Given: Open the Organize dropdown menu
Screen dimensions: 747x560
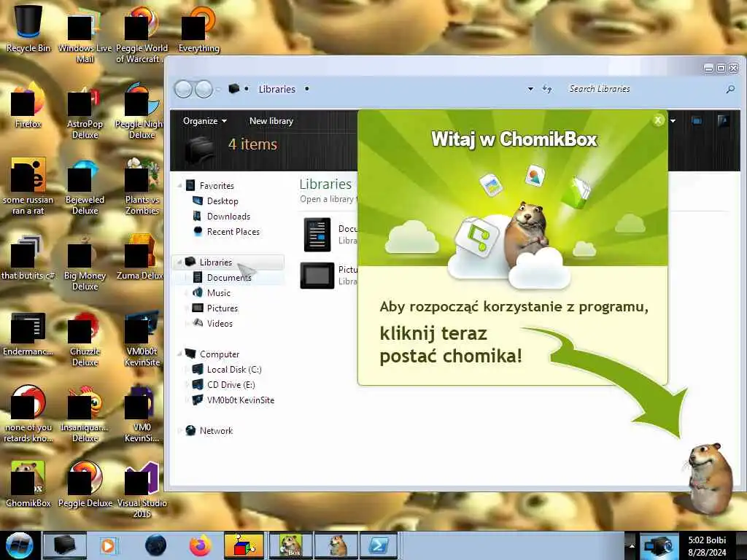Looking at the screenshot, I should click(205, 121).
